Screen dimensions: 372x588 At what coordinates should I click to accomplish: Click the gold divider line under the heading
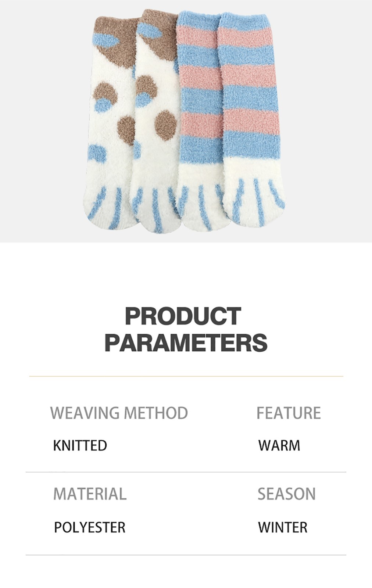point(186,376)
